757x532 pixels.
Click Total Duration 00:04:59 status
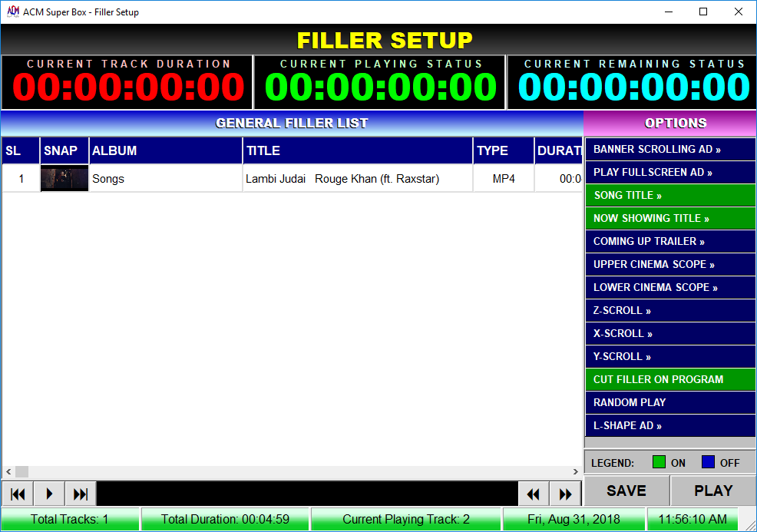tap(225, 519)
